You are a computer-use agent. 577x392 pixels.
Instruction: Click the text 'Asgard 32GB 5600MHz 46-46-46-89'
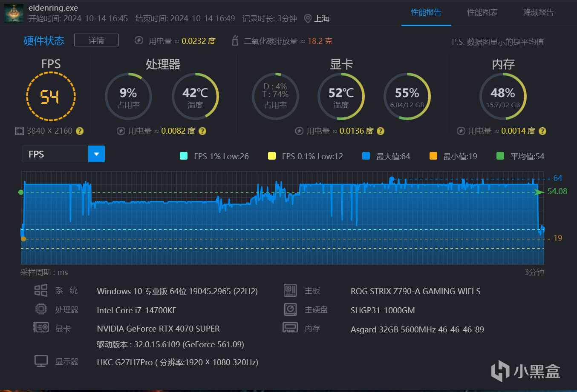click(x=417, y=329)
